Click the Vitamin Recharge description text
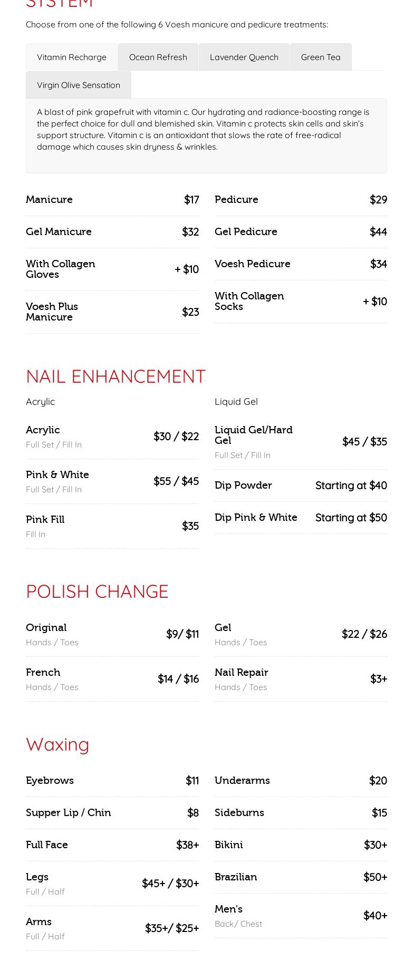414x980 pixels. point(203,129)
